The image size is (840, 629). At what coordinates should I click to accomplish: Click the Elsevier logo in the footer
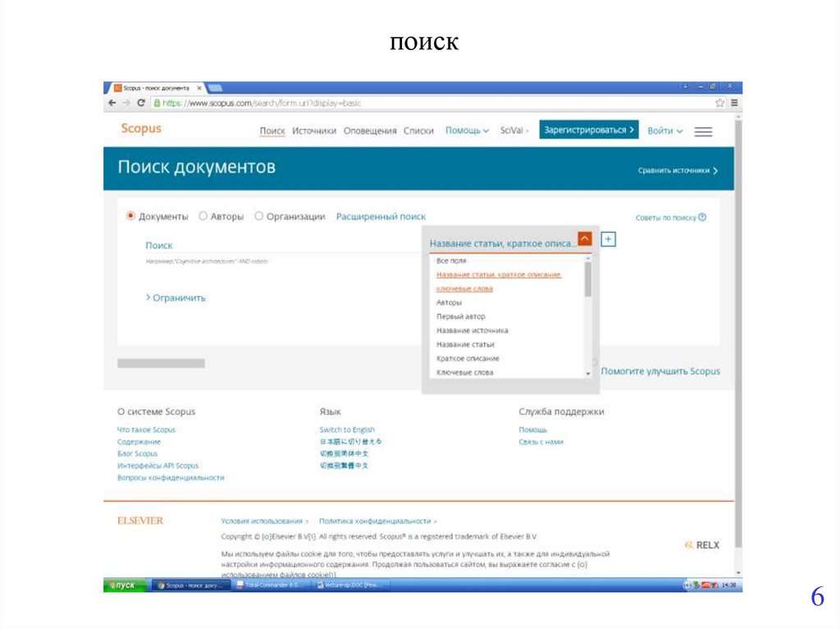coord(140,521)
